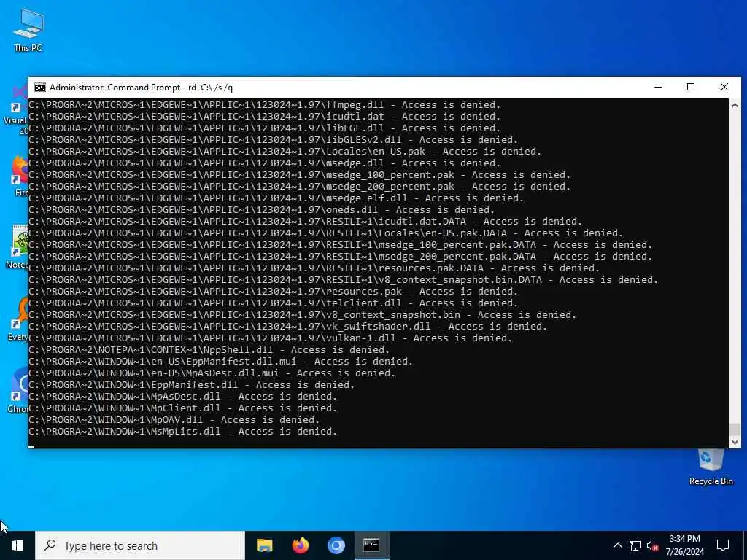747x560 pixels.
Task: Click the MpClient.dll output line
Action: click(x=183, y=408)
